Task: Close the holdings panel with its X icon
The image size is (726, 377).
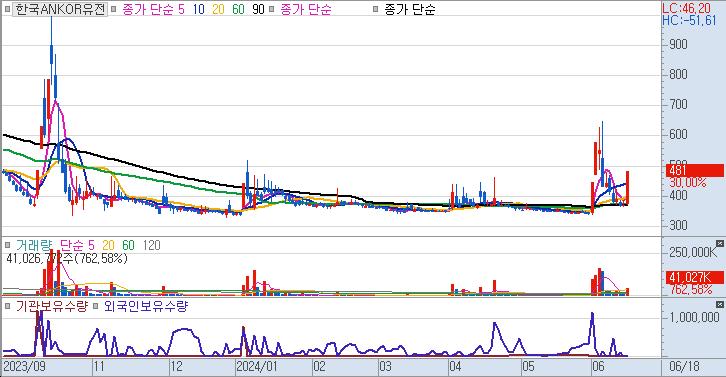Action: (x=719, y=304)
